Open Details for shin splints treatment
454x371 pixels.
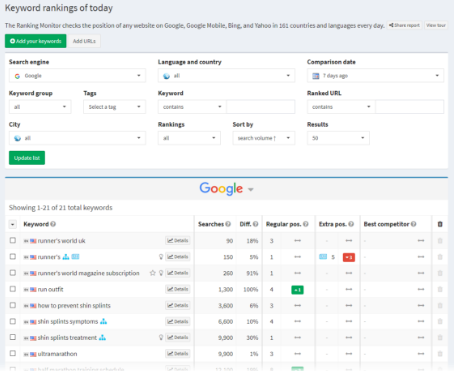[178, 337]
